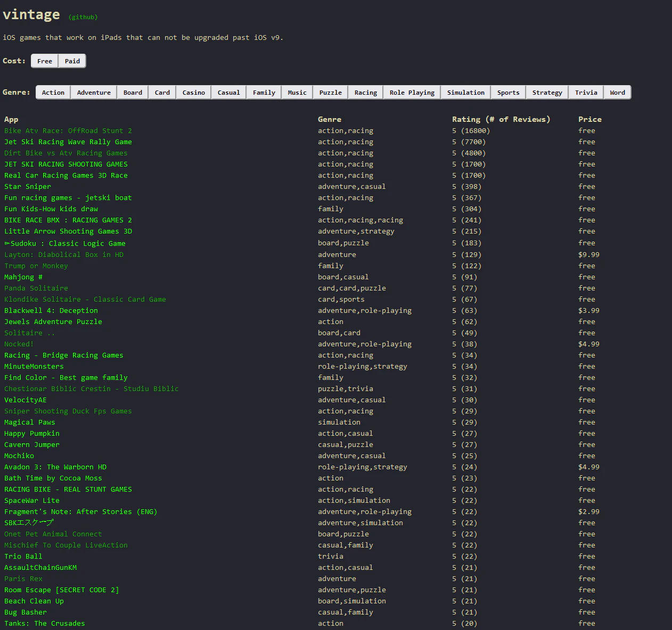Toggle the Adventure genre filter

point(94,93)
